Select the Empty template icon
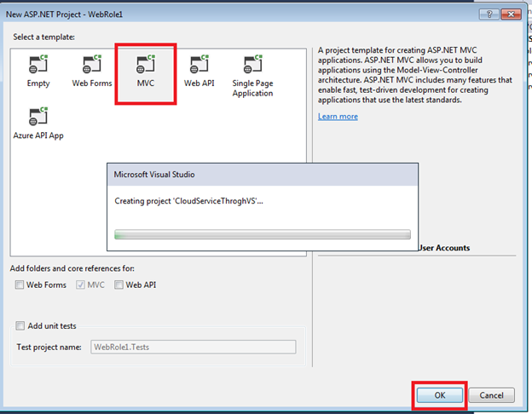The height and width of the screenshot is (414, 532). click(x=38, y=64)
